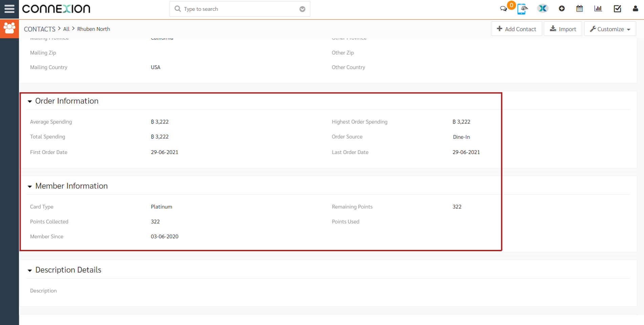Collapse the Description Details section
The height and width of the screenshot is (325, 644).
(x=30, y=270)
